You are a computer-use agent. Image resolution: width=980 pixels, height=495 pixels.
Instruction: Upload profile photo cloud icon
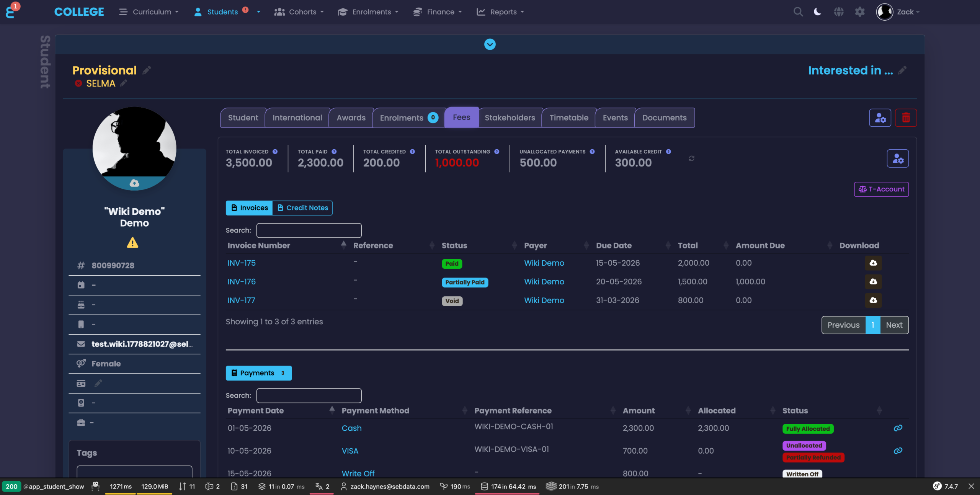tap(134, 183)
